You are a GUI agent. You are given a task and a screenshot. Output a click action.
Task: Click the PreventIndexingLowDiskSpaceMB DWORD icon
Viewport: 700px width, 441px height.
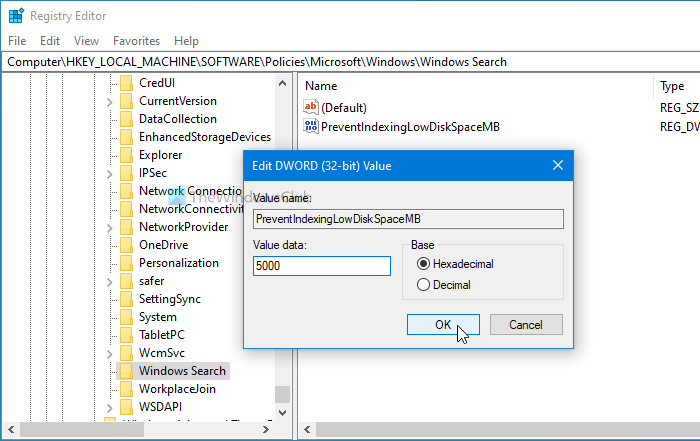coord(310,127)
